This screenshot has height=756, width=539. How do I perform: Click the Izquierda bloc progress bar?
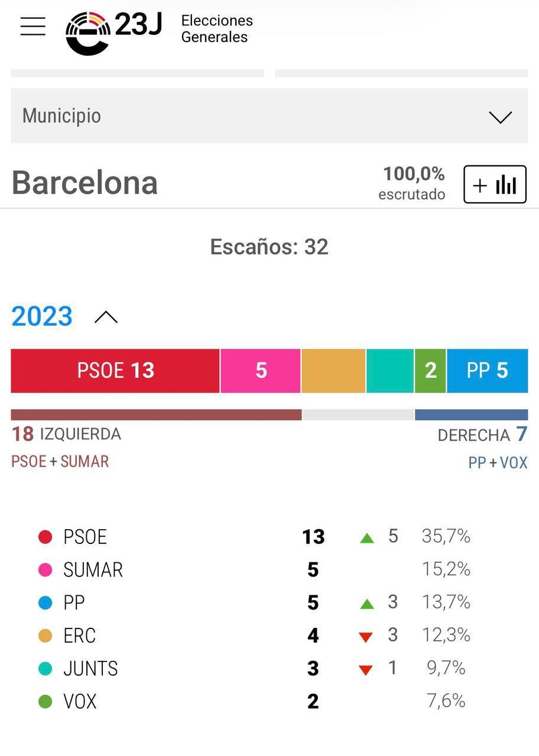point(156,415)
